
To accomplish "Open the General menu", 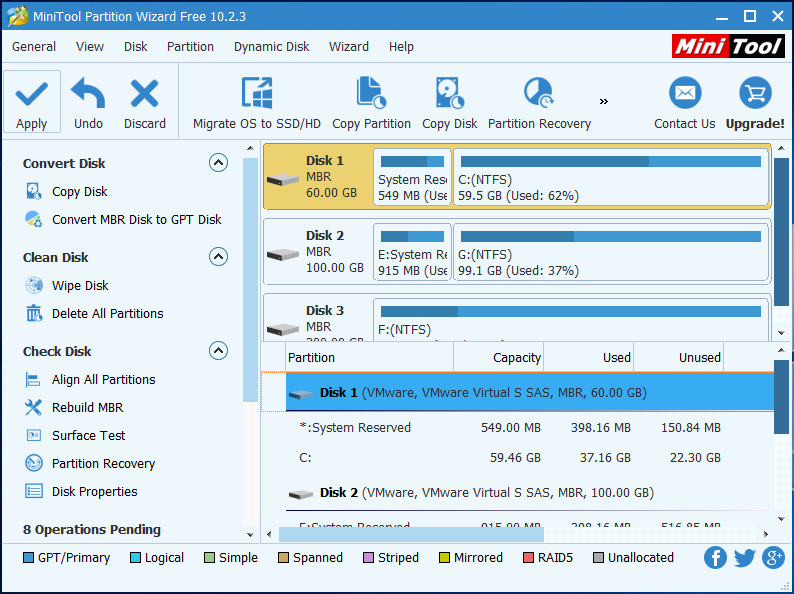I will [x=34, y=47].
